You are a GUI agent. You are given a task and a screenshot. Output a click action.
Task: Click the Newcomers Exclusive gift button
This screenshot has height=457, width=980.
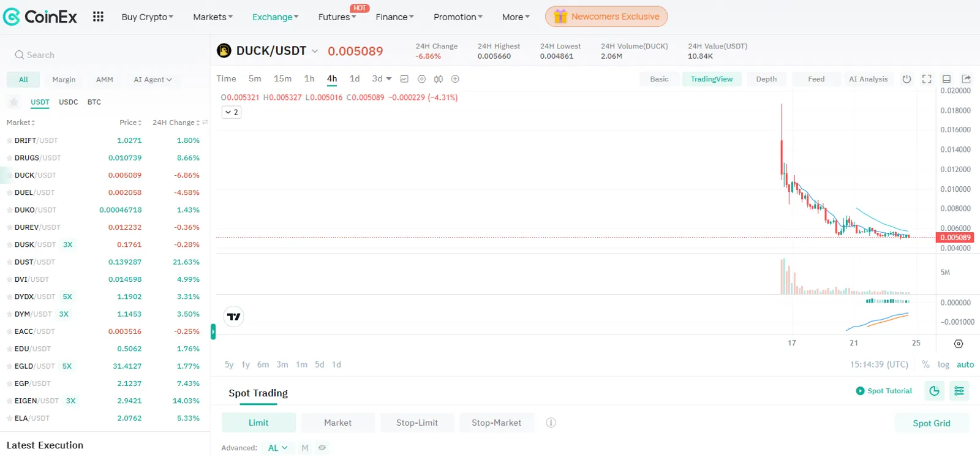pyautogui.click(x=606, y=17)
